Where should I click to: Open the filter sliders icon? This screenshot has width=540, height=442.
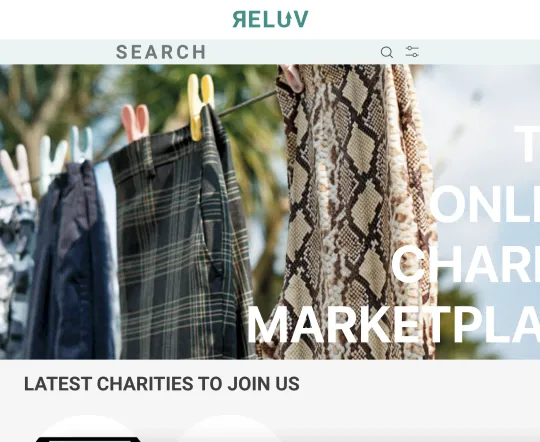pos(412,52)
